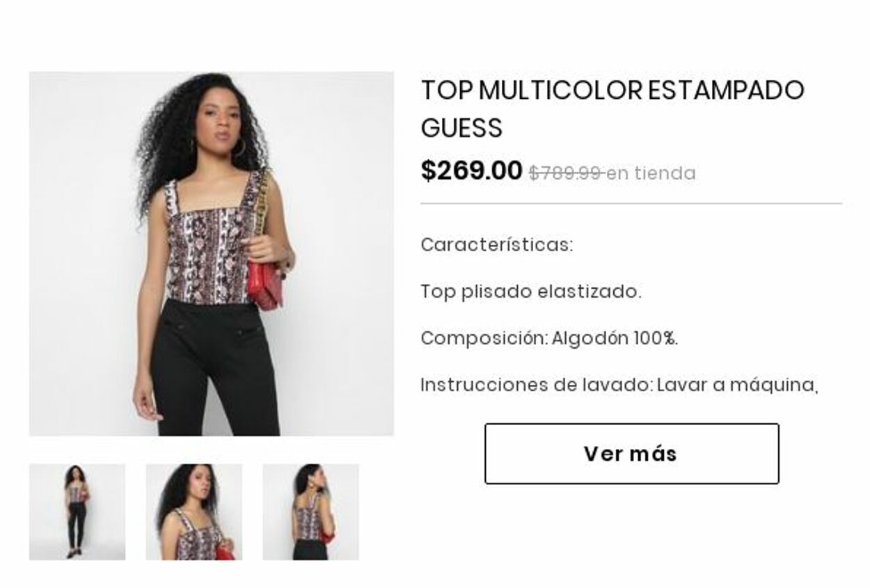Viewport: 870px width, 588px height.
Task: Click the TOP MULTICOLOR ESTAMPADO title line
Action: coord(612,90)
